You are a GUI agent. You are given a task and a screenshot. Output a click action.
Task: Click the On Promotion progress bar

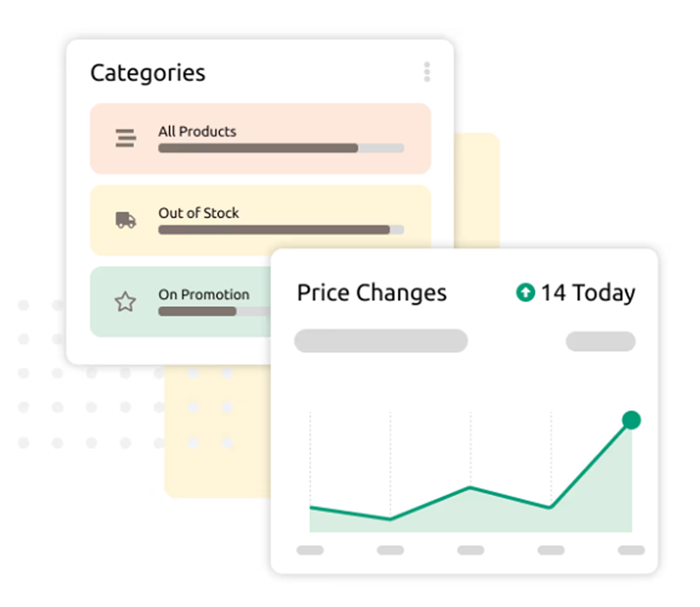click(x=214, y=311)
